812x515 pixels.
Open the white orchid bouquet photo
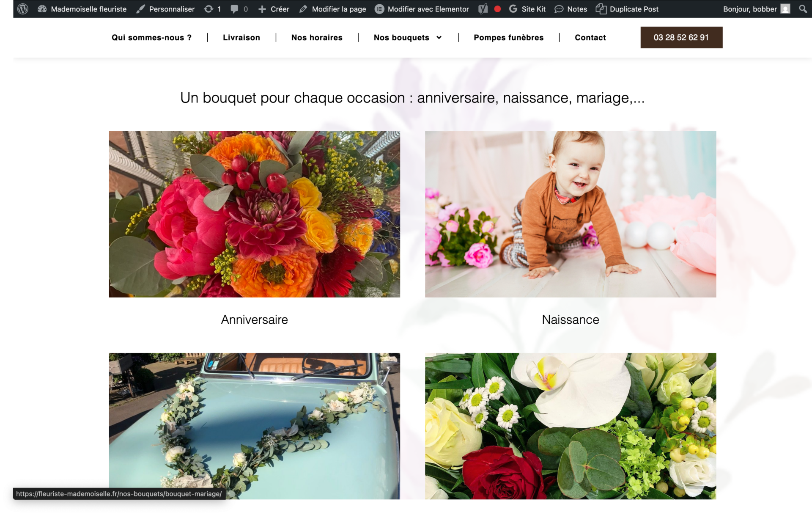(x=571, y=426)
